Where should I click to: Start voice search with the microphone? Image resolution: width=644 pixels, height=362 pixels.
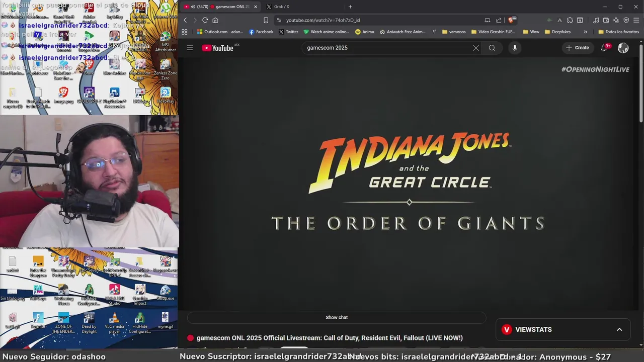514,48
